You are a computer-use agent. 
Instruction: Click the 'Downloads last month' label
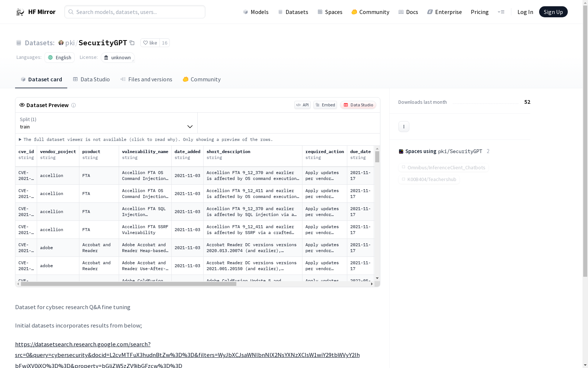[423, 102]
